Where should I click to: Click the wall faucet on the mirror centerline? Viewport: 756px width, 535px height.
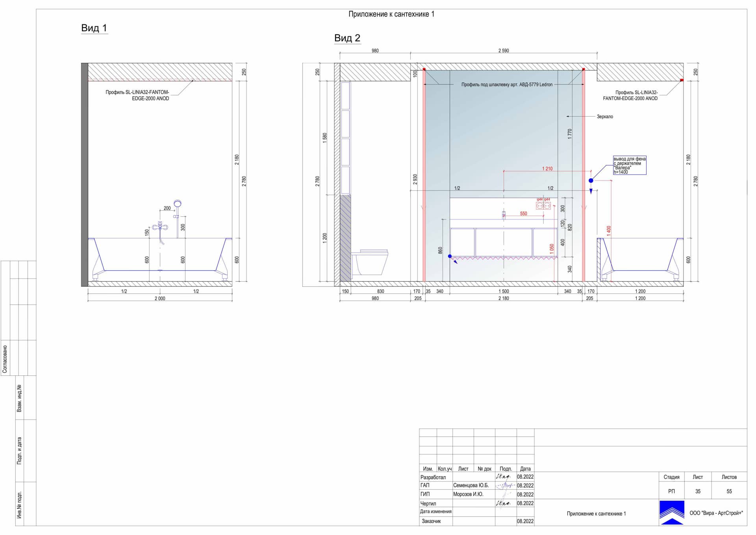click(x=504, y=214)
